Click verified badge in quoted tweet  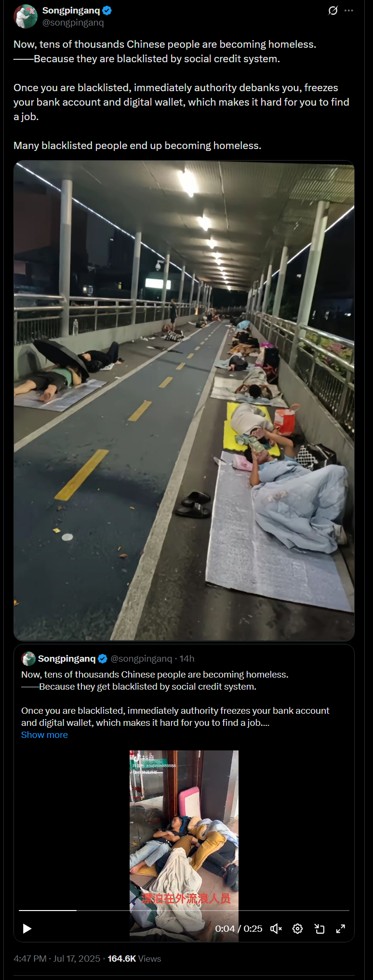coord(103,659)
